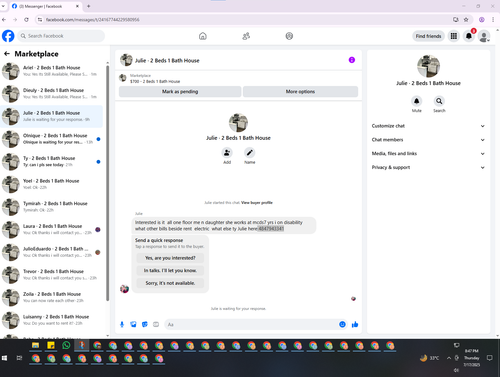Open Olnique's unread conversation
This screenshot has width=500, height=377.
point(52,139)
